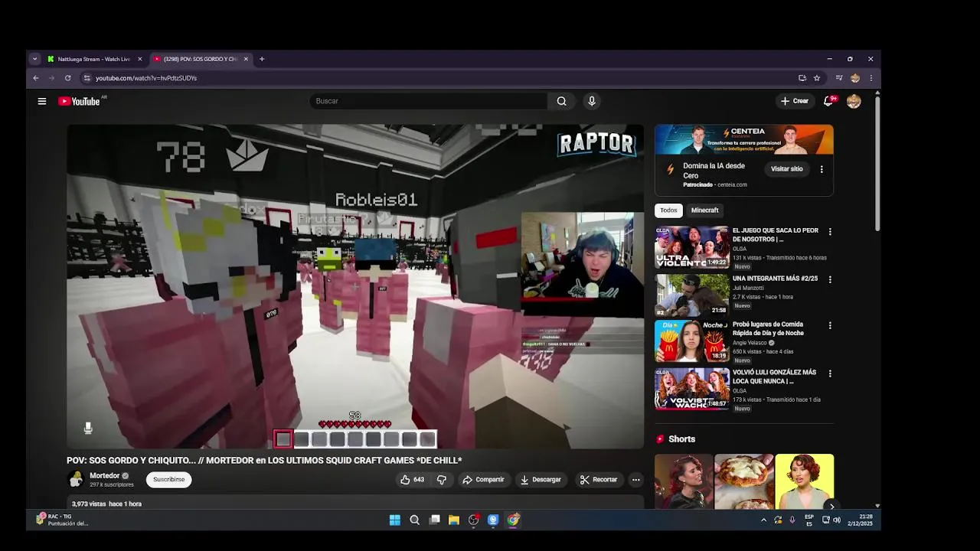Open UNA INTEGRANTE MÁS #2/25 thumbnail

tap(692, 295)
